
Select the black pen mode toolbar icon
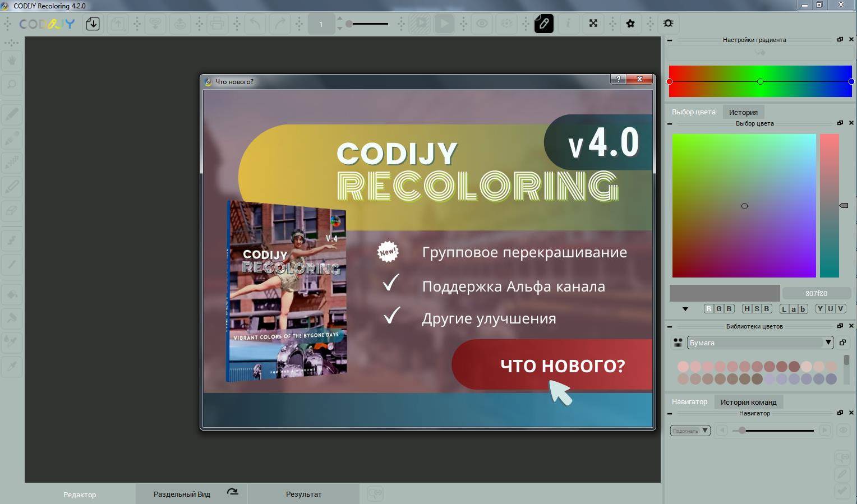pyautogui.click(x=543, y=24)
